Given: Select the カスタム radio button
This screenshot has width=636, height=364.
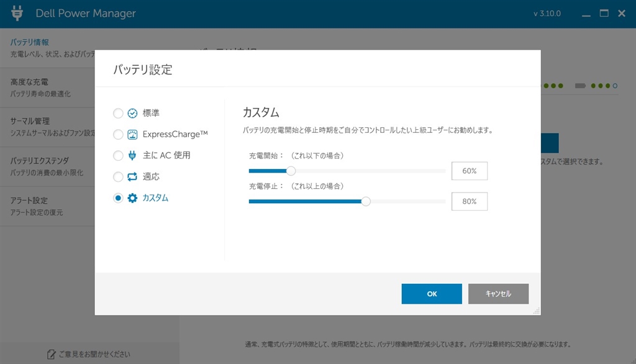Looking at the screenshot, I should pos(118,198).
